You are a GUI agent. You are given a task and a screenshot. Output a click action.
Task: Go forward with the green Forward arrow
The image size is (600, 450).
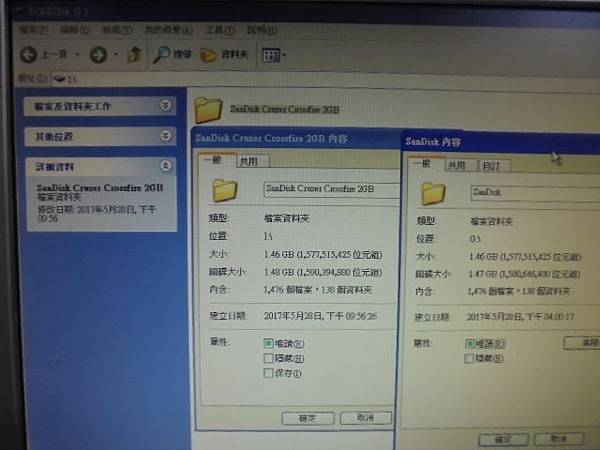pyautogui.click(x=98, y=55)
